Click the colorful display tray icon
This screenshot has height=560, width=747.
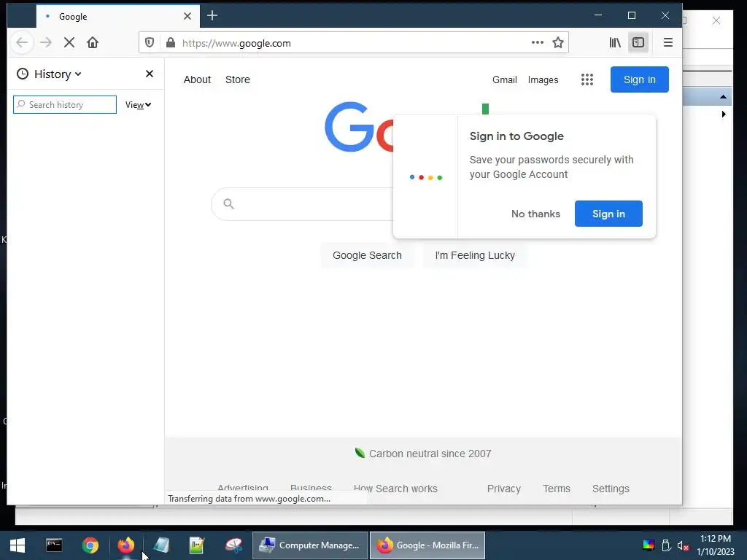[649, 545]
